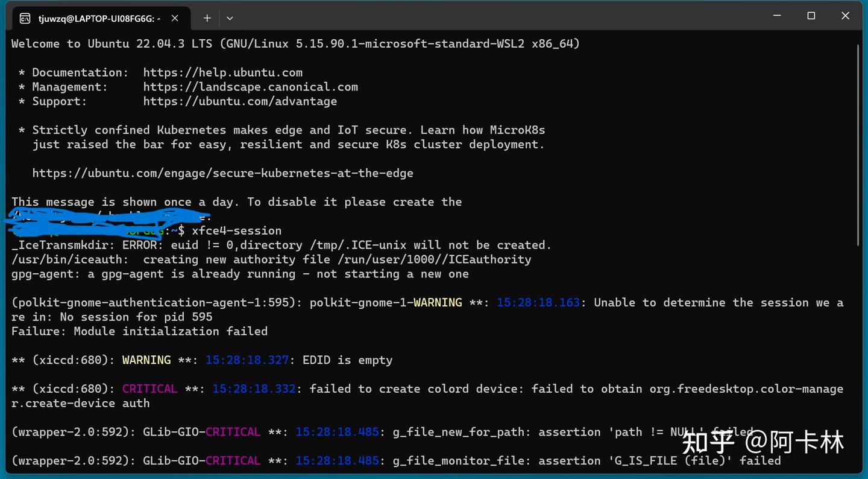Image resolution: width=868 pixels, height=479 pixels.
Task: Select the timestamp 15:28:18.163
Action: (538, 302)
